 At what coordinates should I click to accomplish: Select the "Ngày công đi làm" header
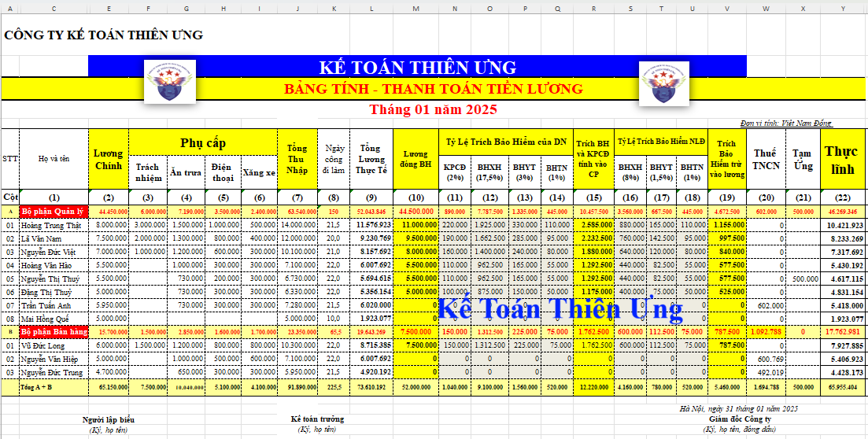(334, 159)
